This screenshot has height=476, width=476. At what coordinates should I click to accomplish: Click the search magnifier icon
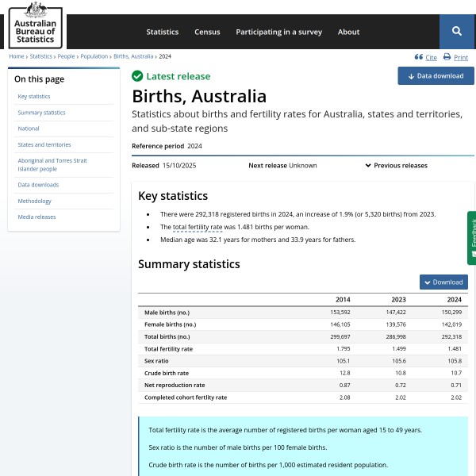[x=457, y=32]
